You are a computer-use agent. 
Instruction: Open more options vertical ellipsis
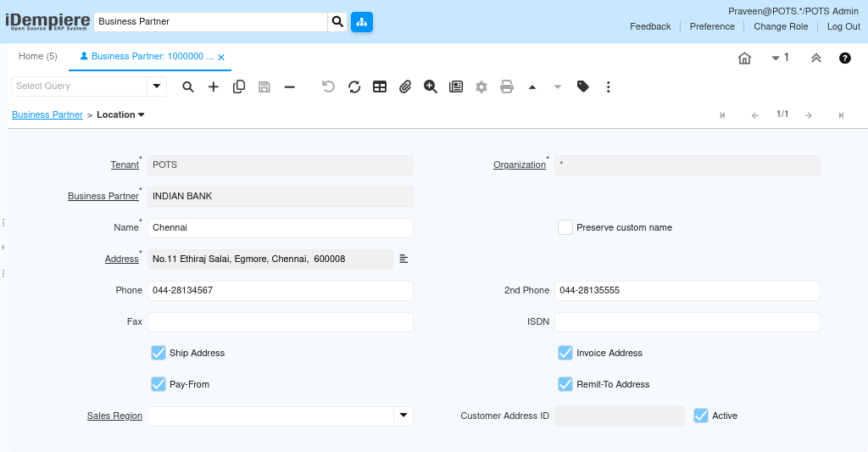(x=609, y=87)
